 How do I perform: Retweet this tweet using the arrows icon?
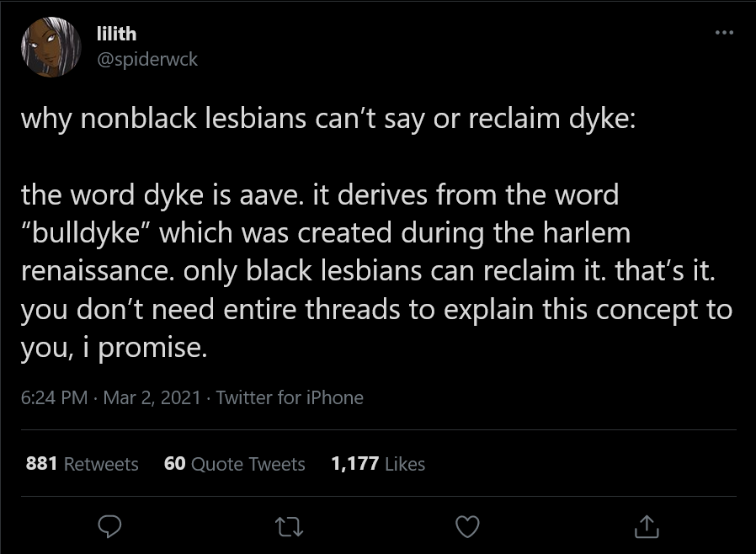click(289, 526)
